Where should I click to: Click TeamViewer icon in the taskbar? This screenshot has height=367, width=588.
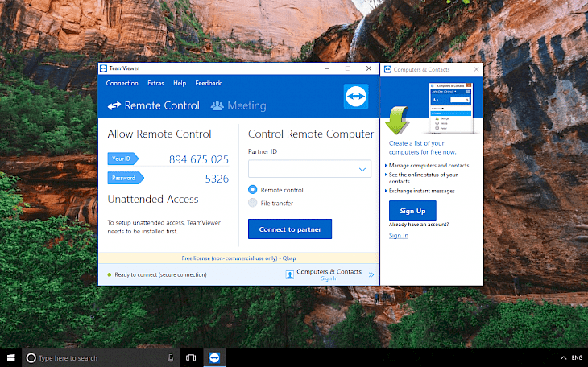[214, 358]
